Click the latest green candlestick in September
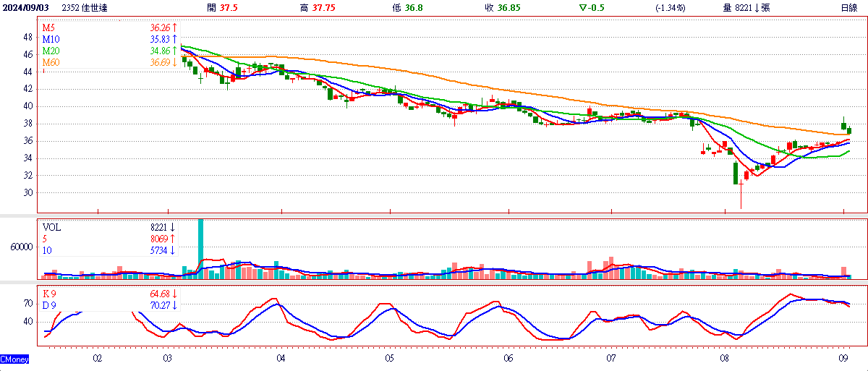 click(x=849, y=131)
